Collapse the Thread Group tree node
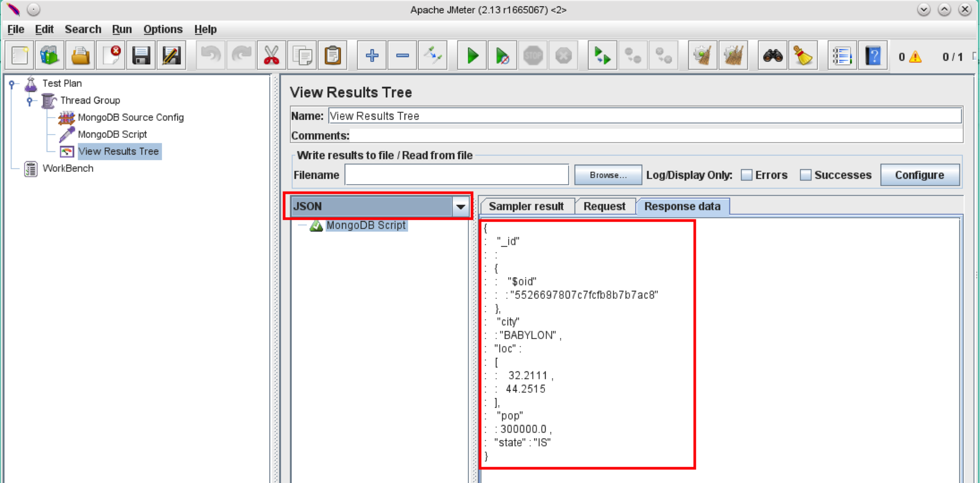The image size is (980, 483). click(x=29, y=101)
